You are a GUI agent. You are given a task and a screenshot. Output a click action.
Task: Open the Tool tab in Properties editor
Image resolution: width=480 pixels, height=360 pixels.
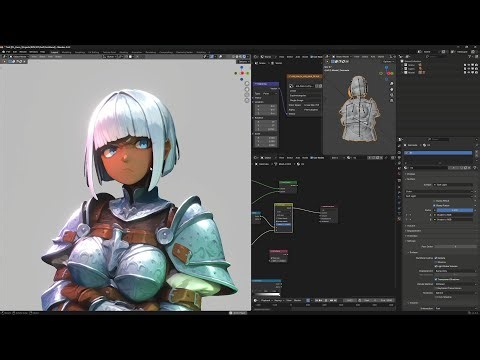point(399,147)
